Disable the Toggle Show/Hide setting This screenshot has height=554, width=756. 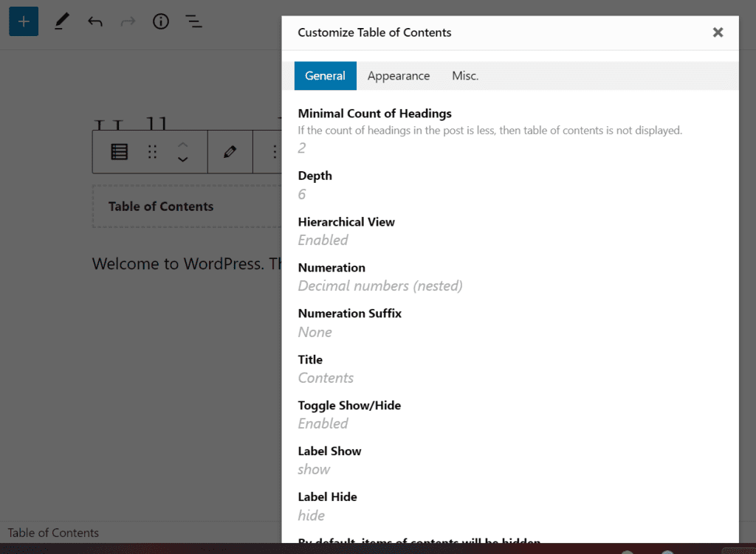(x=323, y=423)
